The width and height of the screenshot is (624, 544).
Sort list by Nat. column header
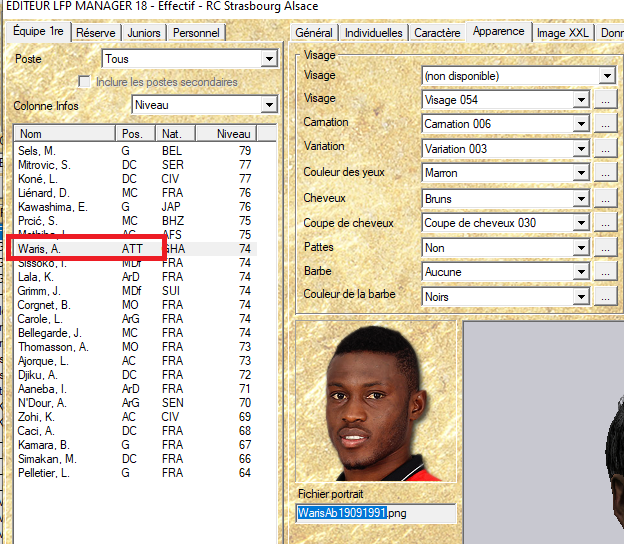(x=176, y=134)
